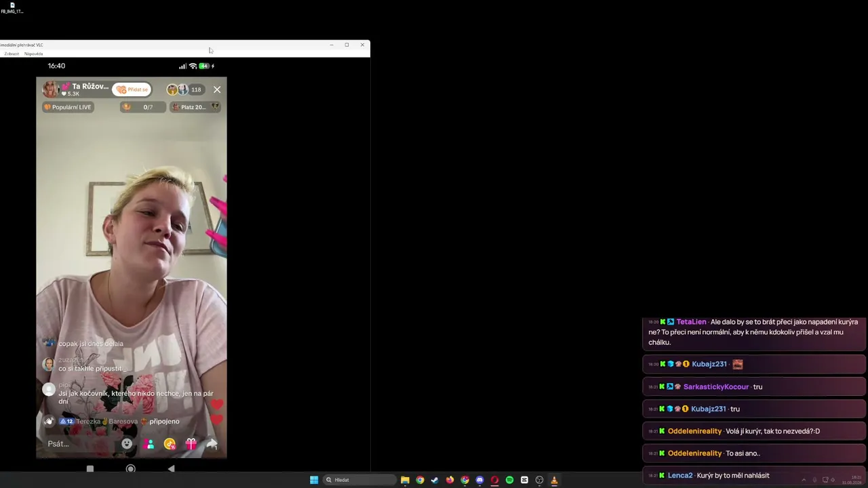Open Spotify from the taskbar
The image size is (868, 488).
click(509, 480)
